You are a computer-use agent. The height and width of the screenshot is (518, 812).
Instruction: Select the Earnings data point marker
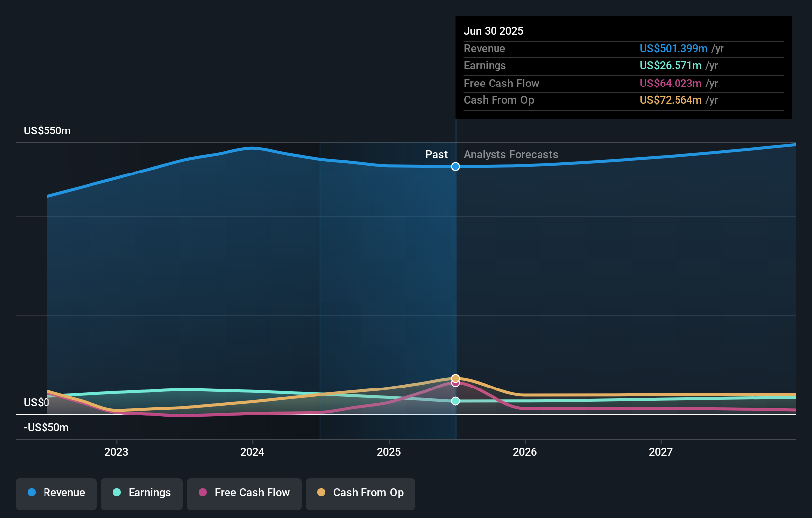456,401
